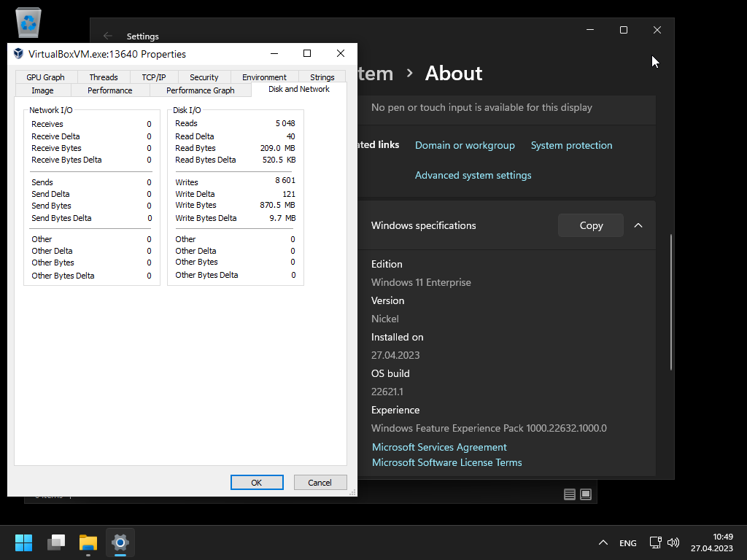Select the Disk and Network tab

[298, 89]
